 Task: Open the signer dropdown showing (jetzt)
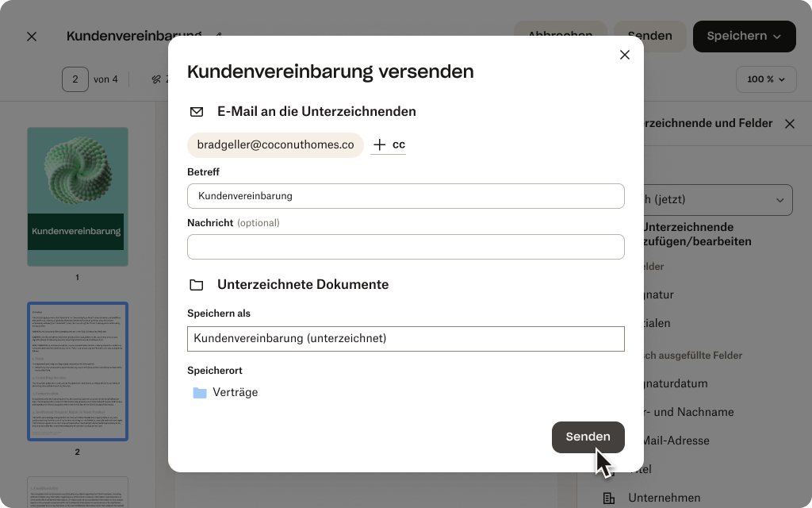(718, 199)
